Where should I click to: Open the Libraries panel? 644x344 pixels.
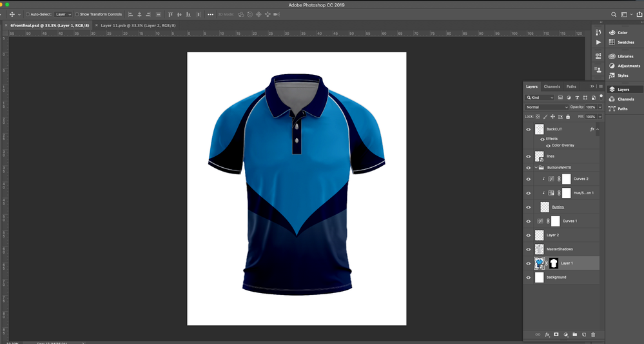[625, 56]
